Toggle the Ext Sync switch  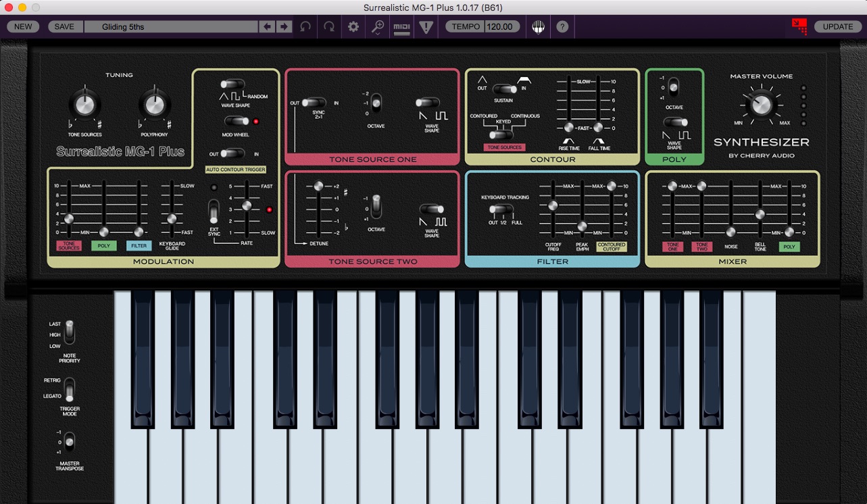pyautogui.click(x=214, y=211)
